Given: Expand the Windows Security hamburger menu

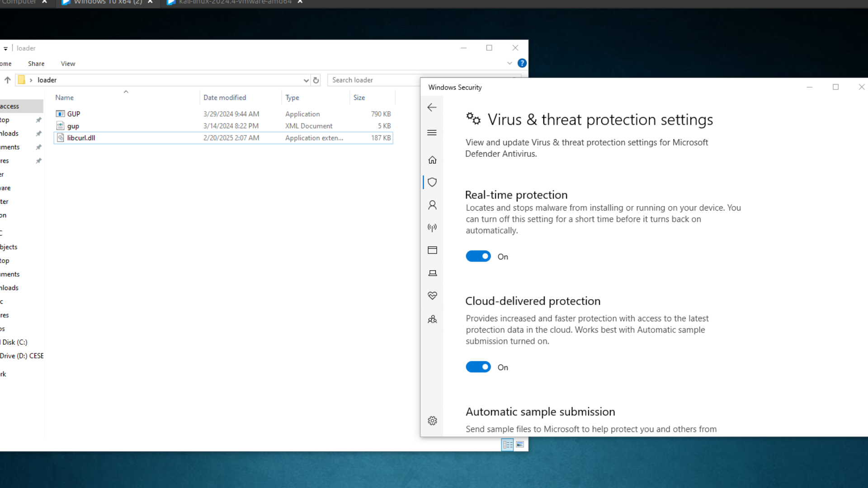Looking at the screenshot, I should click(432, 132).
